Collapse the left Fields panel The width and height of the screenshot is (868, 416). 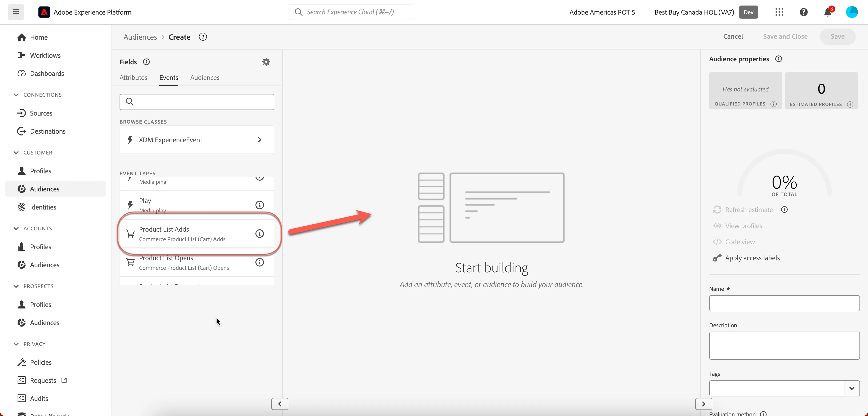pos(279,404)
